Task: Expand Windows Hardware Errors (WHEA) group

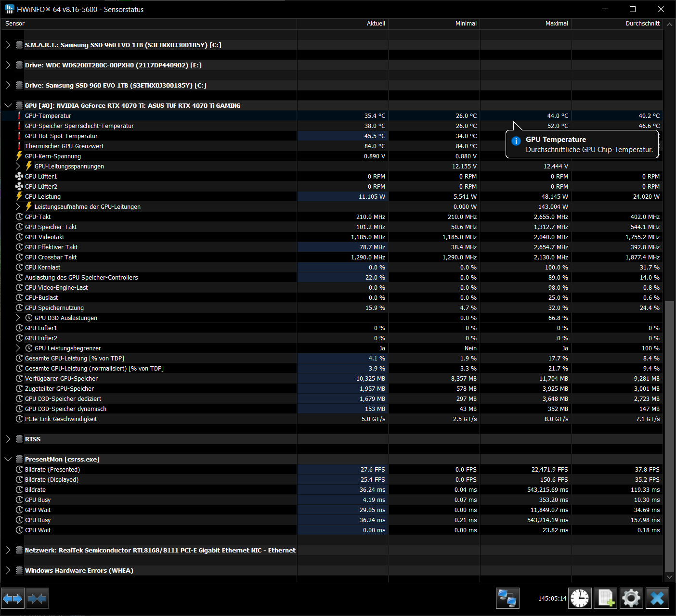Action: point(8,571)
